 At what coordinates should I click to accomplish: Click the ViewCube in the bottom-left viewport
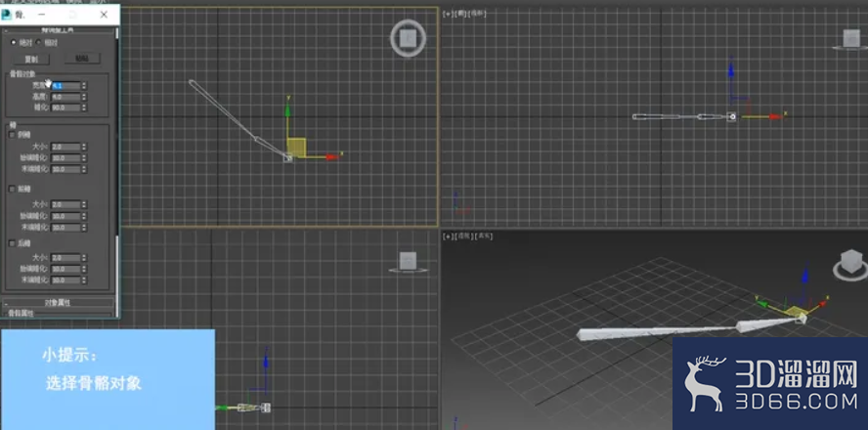pyautogui.click(x=408, y=261)
